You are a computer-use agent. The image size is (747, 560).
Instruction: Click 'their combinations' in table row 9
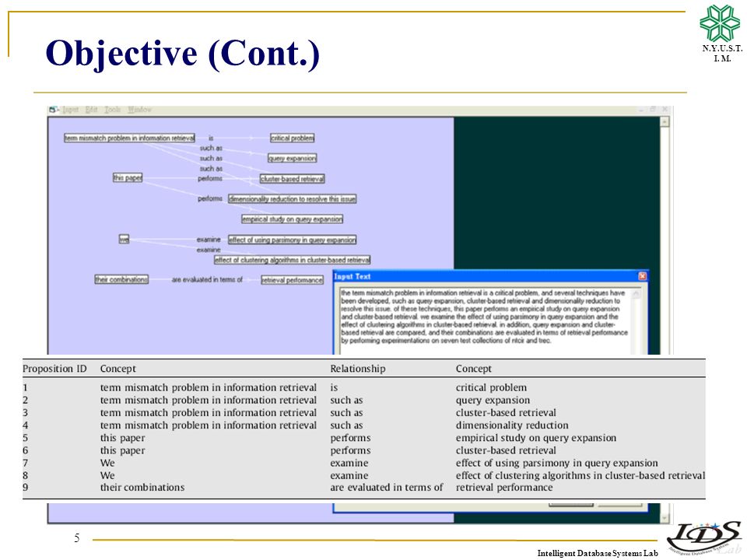(142, 488)
